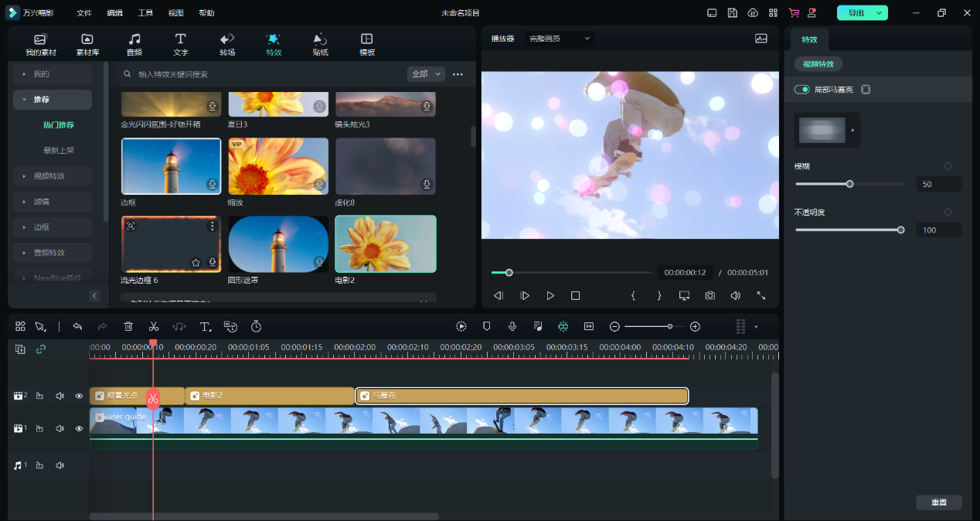The width and height of the screenshot is (980, 521).
Task: Mute the video track 1 speaker icon
Action: point(60,428)
